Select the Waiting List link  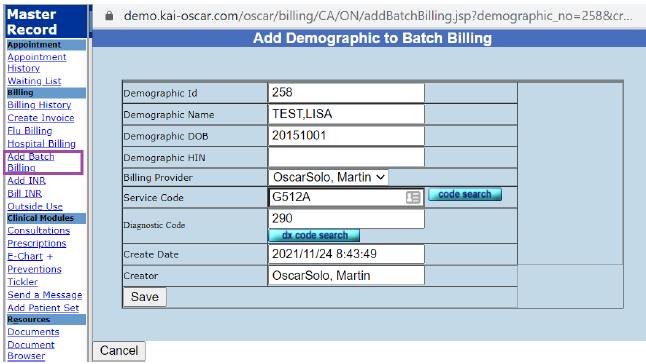click(34, 81)
